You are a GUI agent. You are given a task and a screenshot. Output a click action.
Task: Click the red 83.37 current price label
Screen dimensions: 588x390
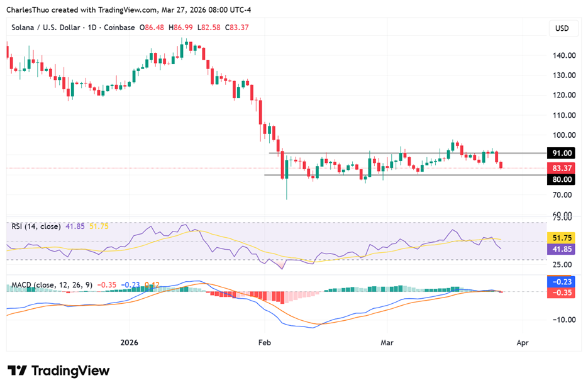562,168
